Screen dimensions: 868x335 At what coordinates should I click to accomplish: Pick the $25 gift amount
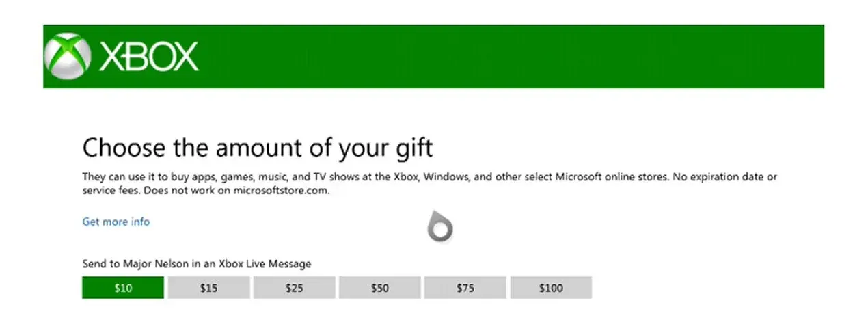tap(294, 288)
